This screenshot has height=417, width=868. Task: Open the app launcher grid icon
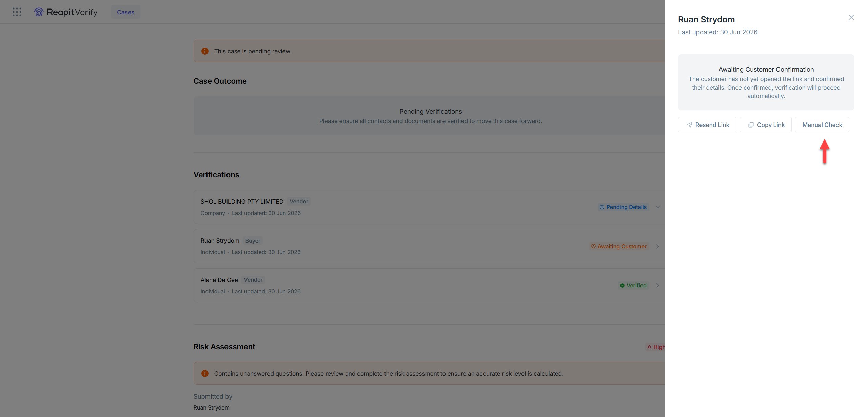click(x=17, y=12)
